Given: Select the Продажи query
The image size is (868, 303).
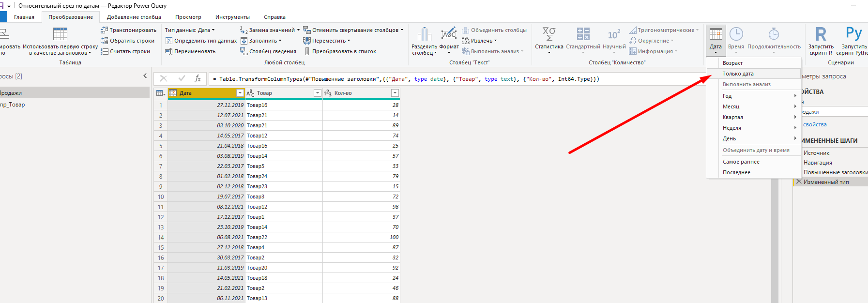Looking at the screenshot, I should tap(75, 93).
